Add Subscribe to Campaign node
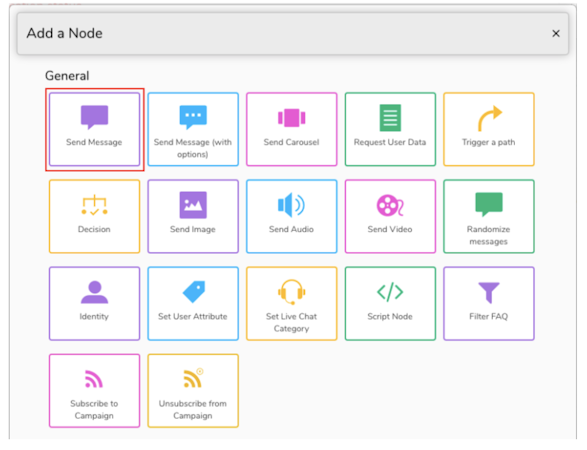The width and height of the screenshot is (587, 450). pos(94,391)
